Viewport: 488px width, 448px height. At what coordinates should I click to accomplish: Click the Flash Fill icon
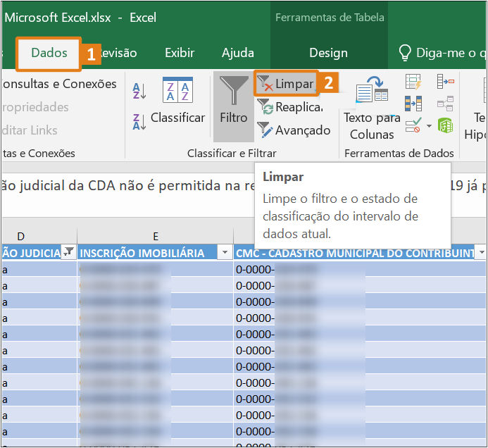point(413,82)
